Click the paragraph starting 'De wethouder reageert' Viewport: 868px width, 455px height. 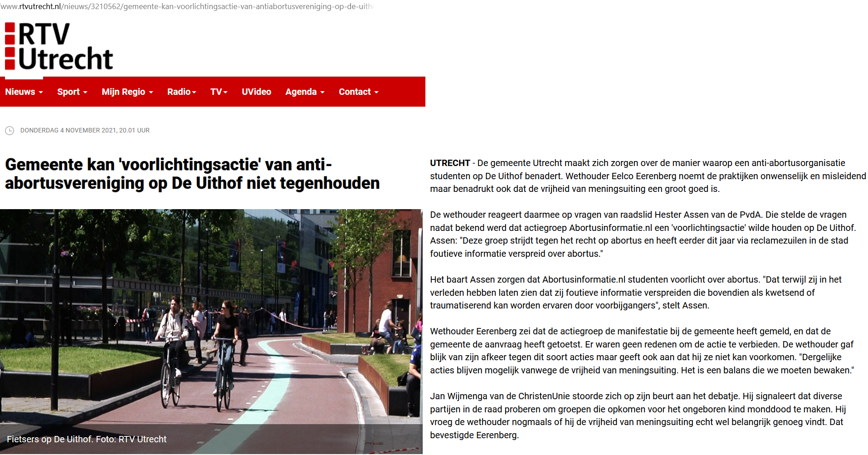click(643, 234)
